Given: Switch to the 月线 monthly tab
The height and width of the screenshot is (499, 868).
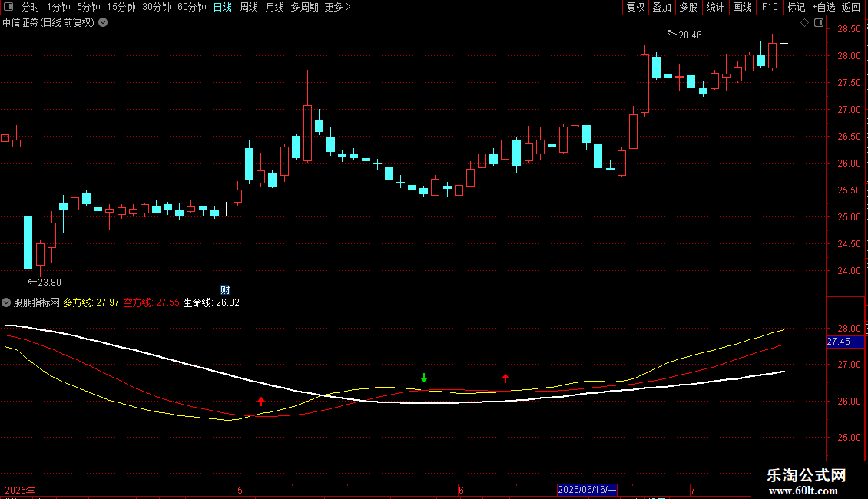Looking at the screenshot, I should coord(274,7).
